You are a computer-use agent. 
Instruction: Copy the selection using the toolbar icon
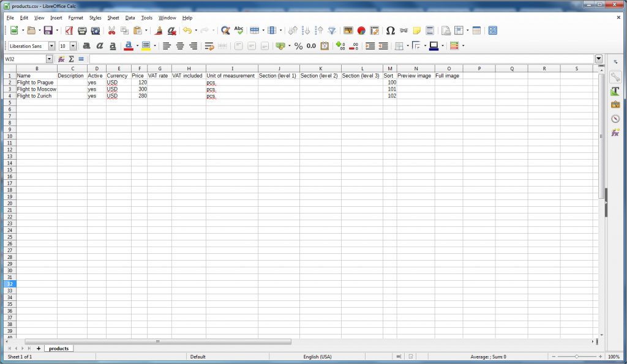(x=125, y=31)
